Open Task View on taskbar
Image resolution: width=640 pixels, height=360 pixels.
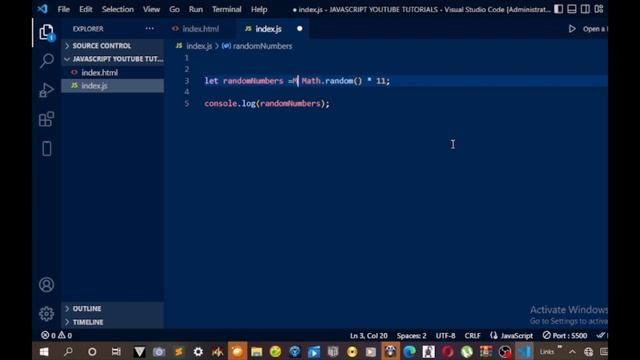point(116,351)
